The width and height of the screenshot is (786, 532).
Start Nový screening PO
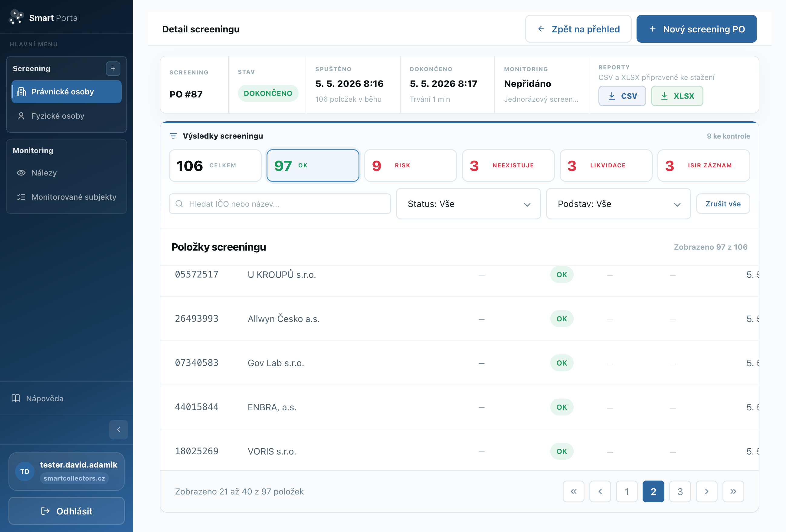[x=696, y=29]
